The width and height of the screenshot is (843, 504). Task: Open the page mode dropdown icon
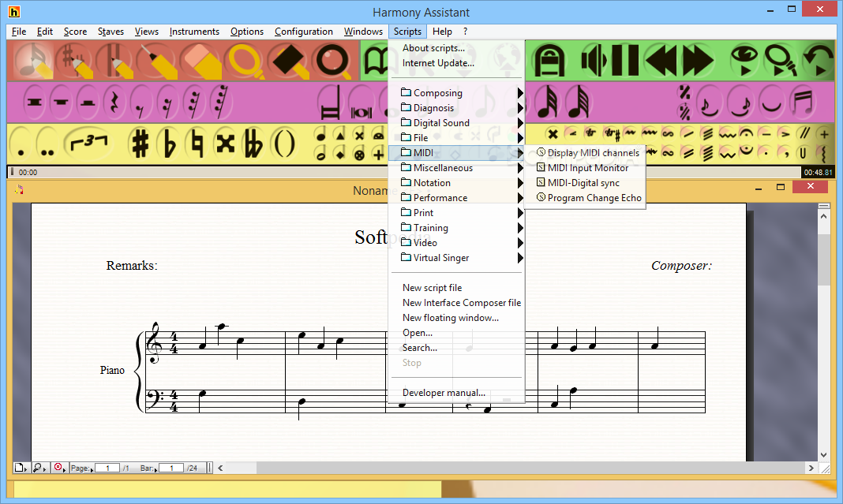pyautogui.click(x=21, y=468)
